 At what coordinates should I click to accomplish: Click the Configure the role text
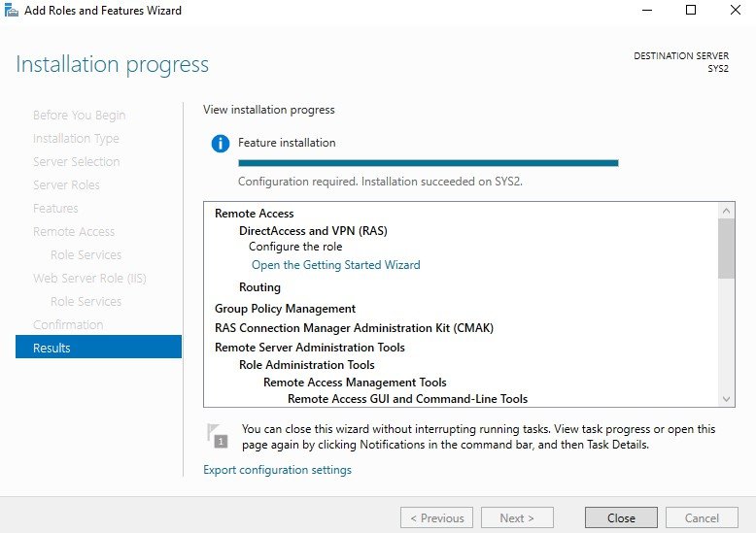click(295, 247)
